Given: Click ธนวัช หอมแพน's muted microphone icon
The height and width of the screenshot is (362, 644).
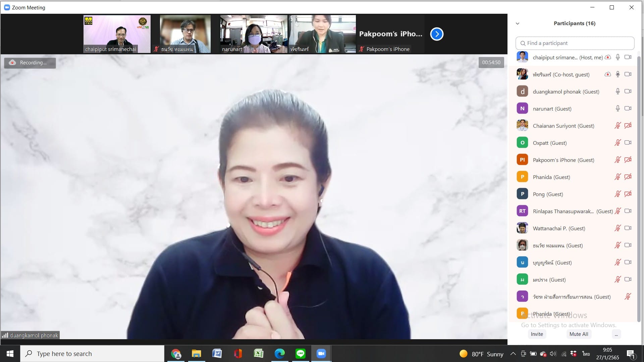Looking at the screenshot, I should tap(618, 245).
